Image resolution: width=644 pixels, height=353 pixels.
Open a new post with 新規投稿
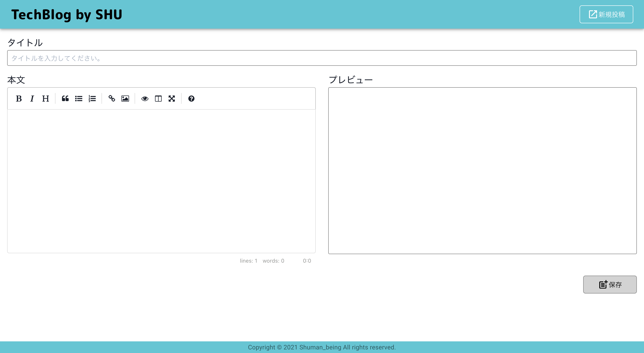[606, 14]
